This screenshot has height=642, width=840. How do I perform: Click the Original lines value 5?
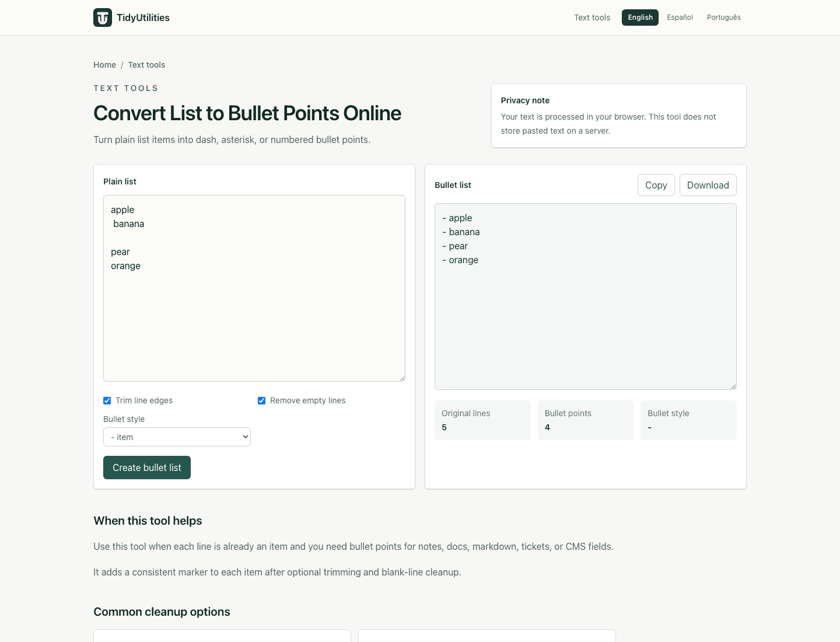(444, 427)
